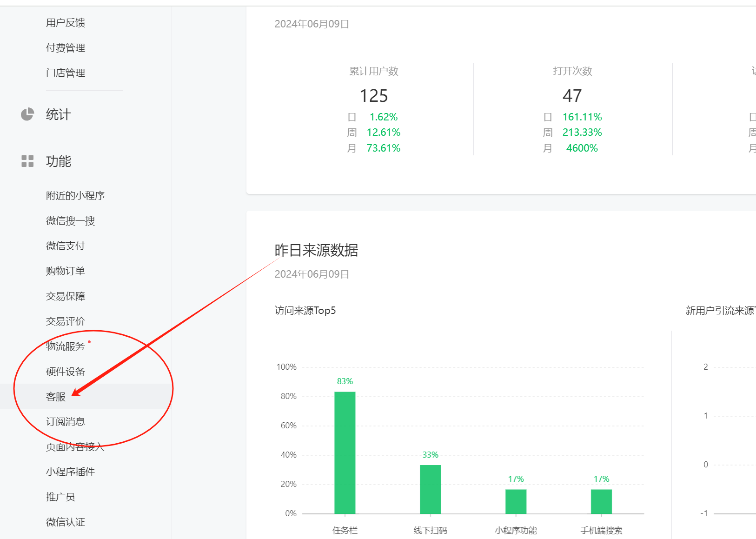Navigate to 购物订单

(x=66, y=271)
